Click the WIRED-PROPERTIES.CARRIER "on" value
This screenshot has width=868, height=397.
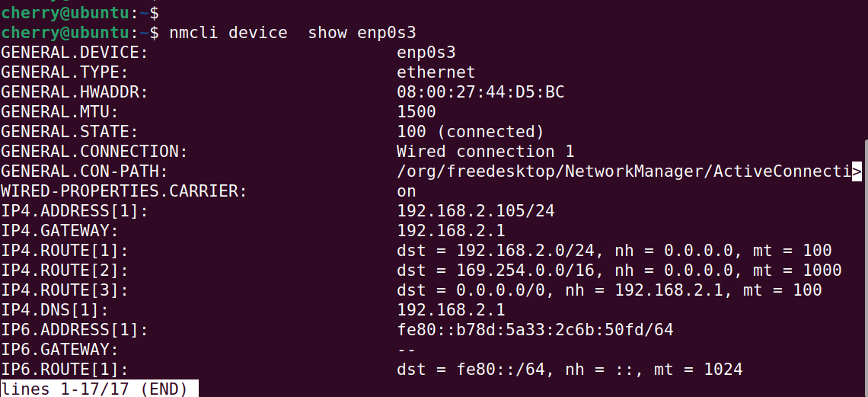click(407, 191)
